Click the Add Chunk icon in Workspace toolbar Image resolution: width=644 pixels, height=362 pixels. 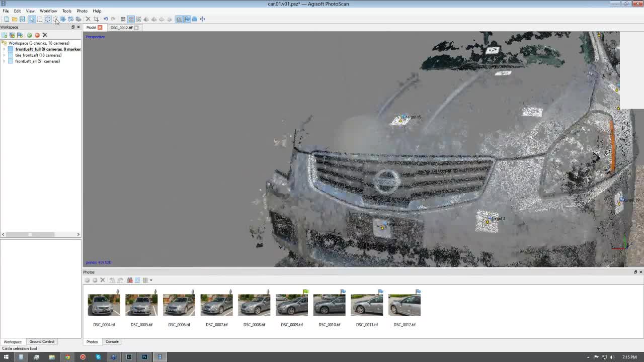(4, 35)
